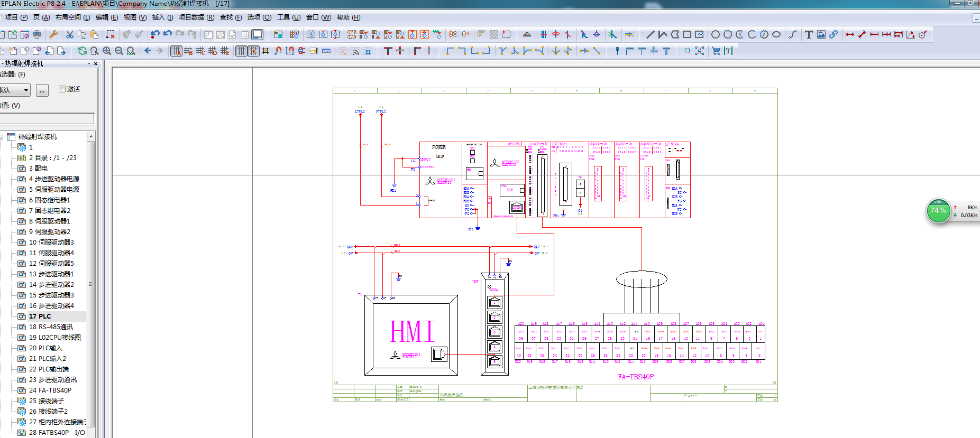Collapse the 热辐射焊接机 project tree root

pyautogui.click(x=2, y=137)
